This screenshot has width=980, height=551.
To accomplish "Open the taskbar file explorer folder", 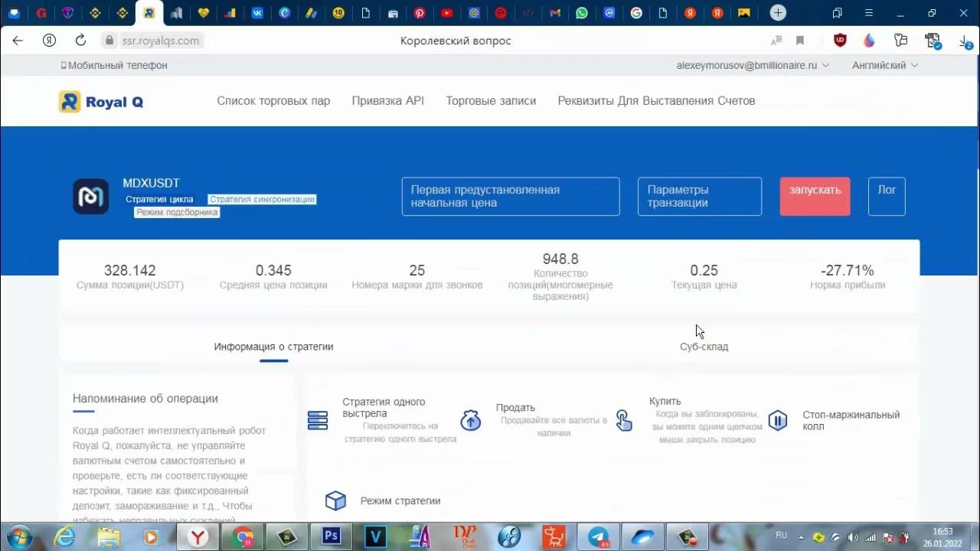I will click(109, 536).
